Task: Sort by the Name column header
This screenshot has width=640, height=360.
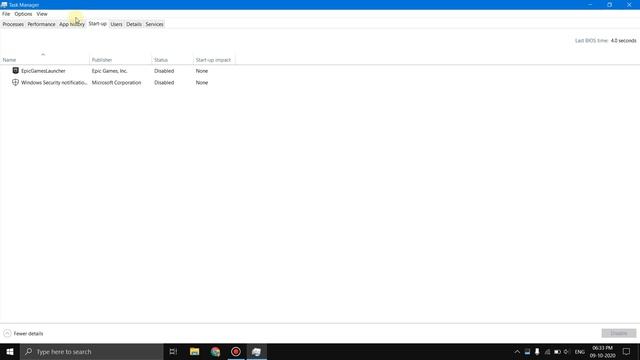Action: tap(44, 60)
